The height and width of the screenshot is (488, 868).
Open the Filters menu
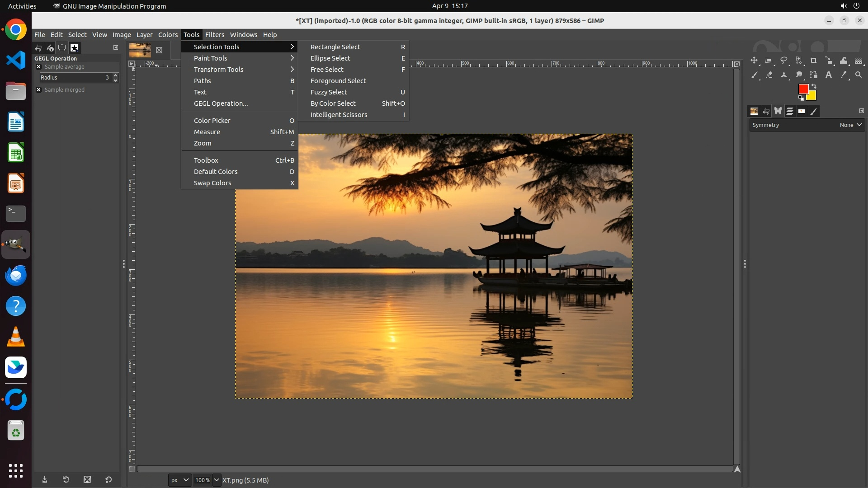[x=214, y=35]
